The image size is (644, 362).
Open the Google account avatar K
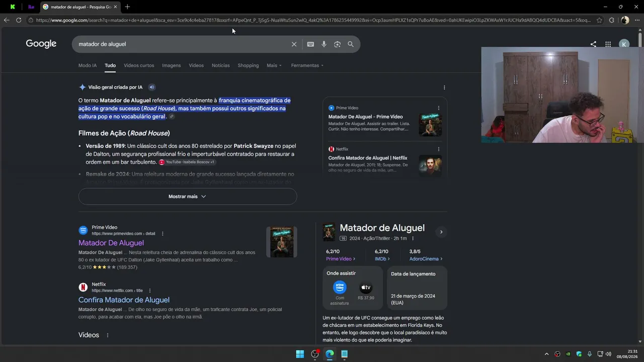coord(624,44)
